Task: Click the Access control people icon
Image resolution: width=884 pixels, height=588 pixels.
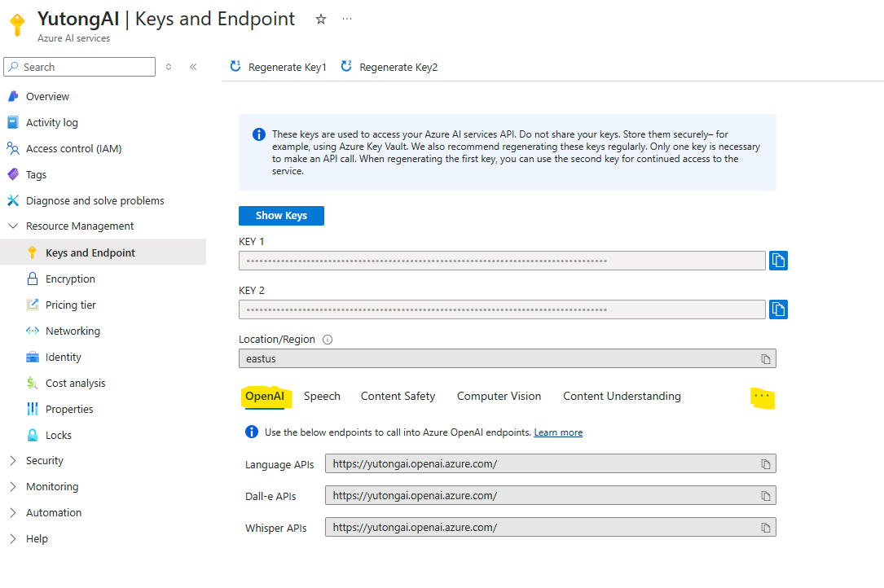Action: click(13, 148)
